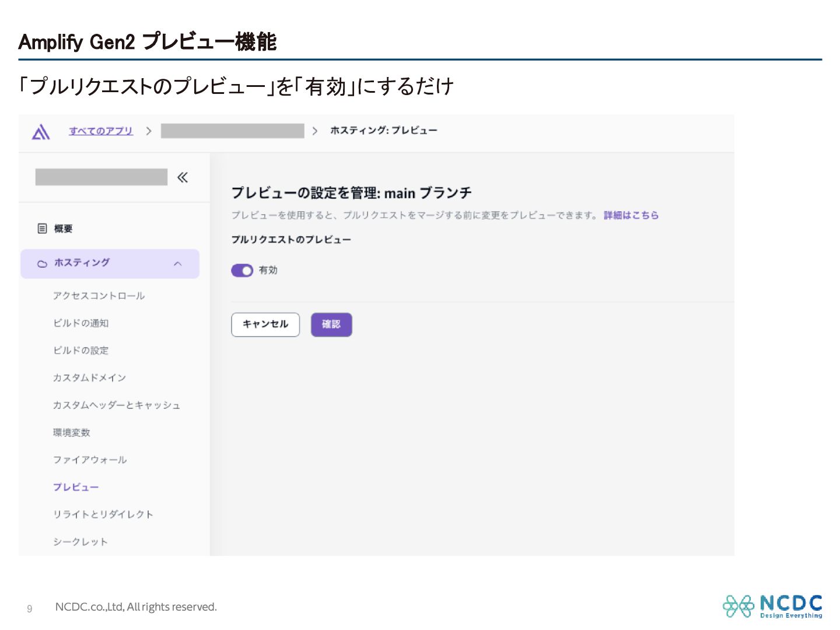840x630 pixels.
Task: Go to シークレット in the sidebar
Action: pos(80,542)
